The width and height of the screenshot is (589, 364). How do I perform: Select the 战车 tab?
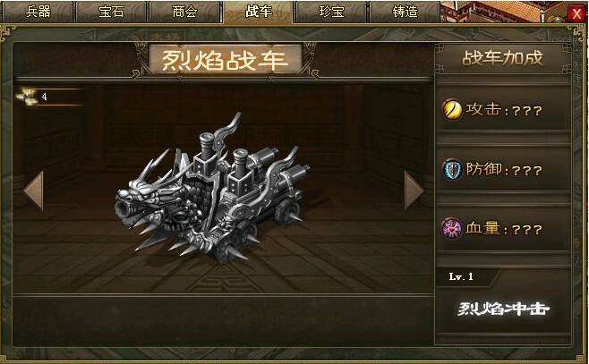click(258, 12)
